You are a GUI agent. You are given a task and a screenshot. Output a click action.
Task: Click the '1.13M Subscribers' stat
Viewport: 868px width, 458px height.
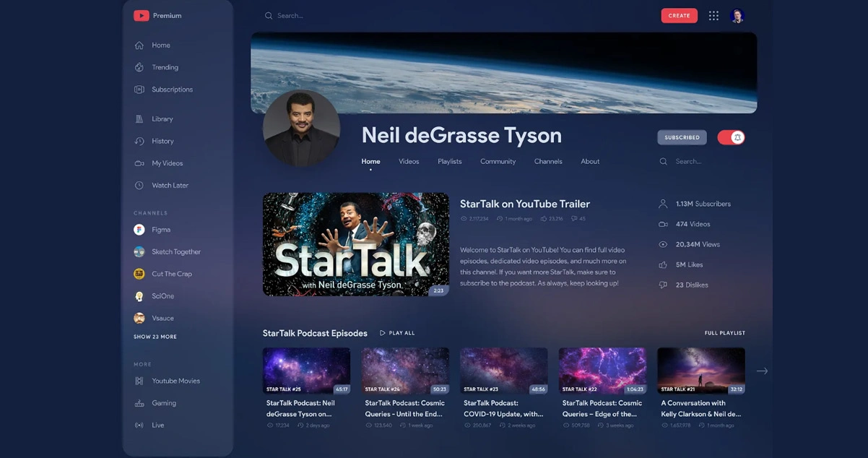pos(703,204)
